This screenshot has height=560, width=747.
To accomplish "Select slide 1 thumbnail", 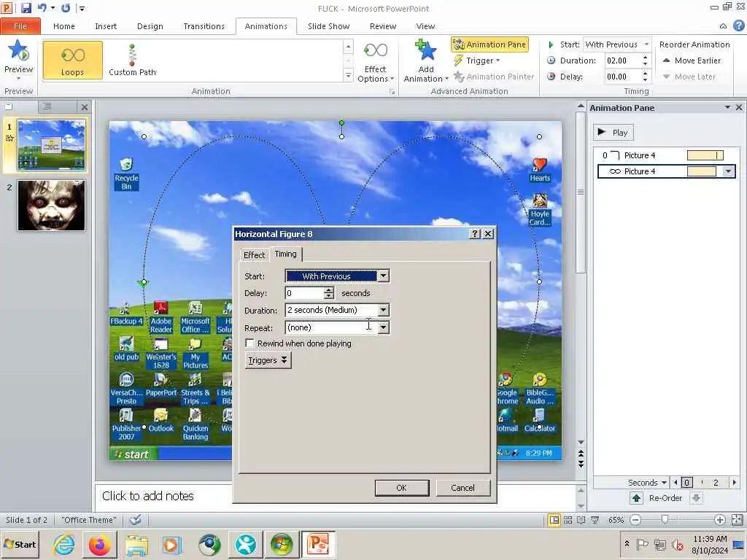I will tap(52, 145).
